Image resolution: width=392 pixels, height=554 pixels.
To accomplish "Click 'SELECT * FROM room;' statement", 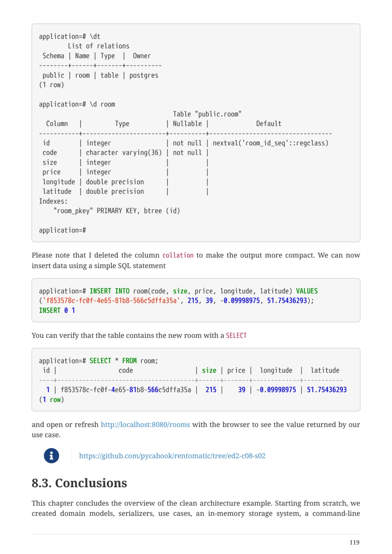I will click(124, 361).
